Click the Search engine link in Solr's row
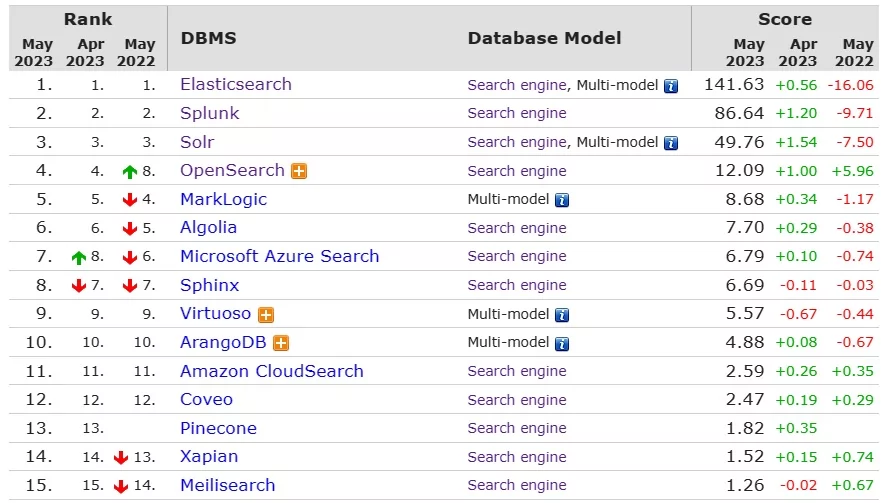 [x=517, y=142]
